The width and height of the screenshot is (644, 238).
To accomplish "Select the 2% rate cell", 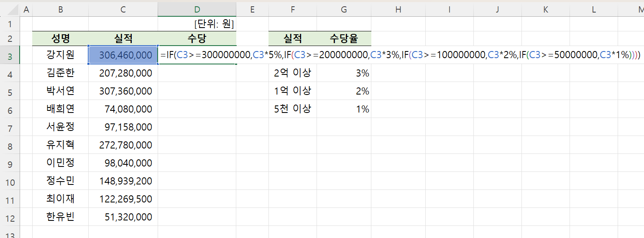I will (x=344, y=91).
